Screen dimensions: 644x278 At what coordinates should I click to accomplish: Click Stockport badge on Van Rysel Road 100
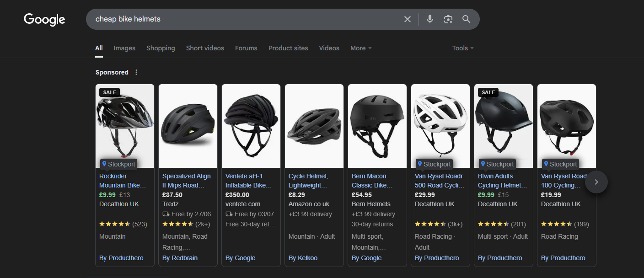pyautogui.click(x=561, y=164)
